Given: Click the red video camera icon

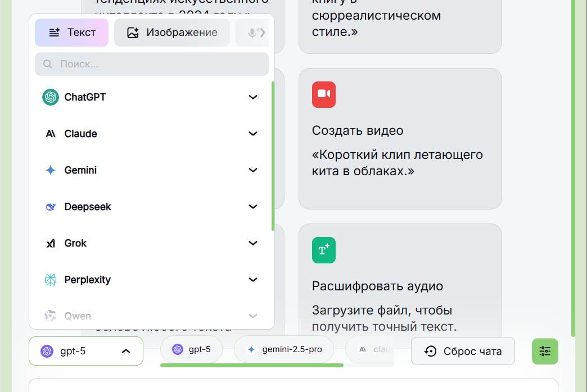Looking at the screenshot, I should coord(324,94).
